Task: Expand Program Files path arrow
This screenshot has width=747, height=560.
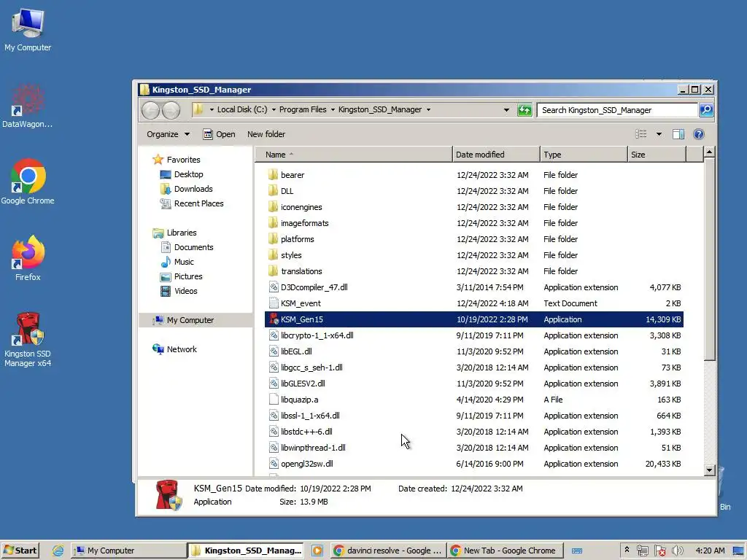Action: point(333,109)
